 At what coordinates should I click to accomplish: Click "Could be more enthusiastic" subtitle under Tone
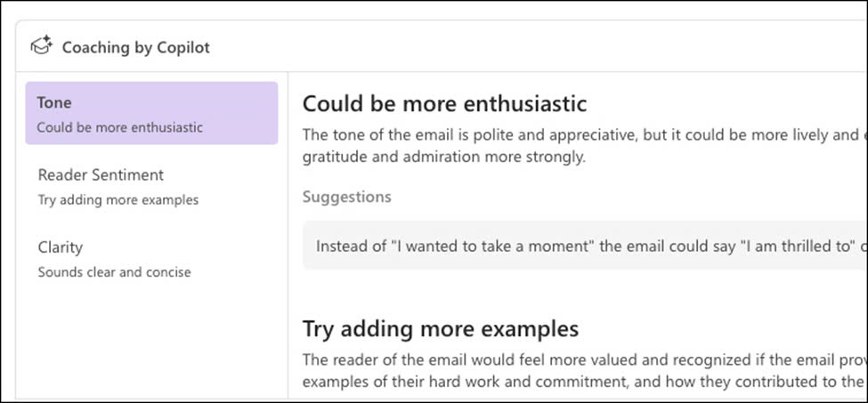[120, 128]
